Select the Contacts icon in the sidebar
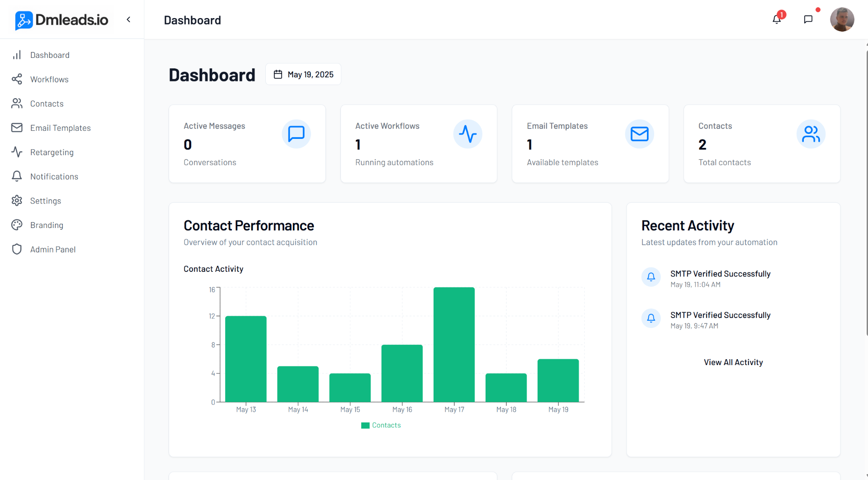The image size is (868, 480). click(x=17, y=103)
